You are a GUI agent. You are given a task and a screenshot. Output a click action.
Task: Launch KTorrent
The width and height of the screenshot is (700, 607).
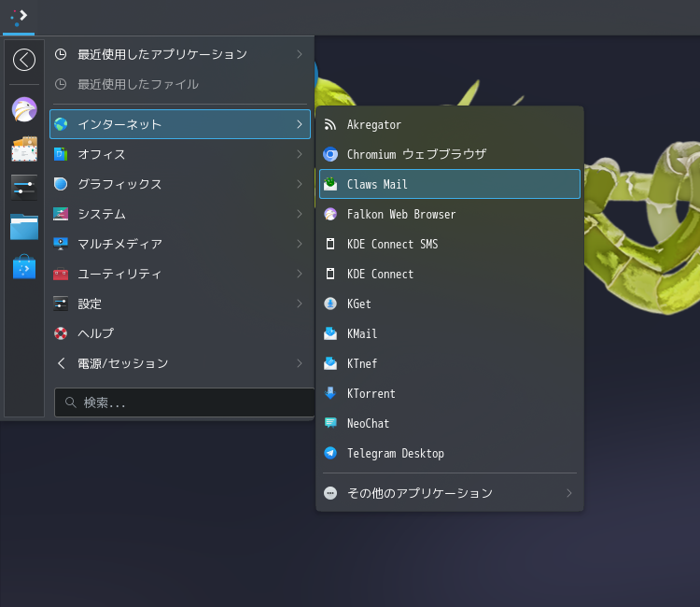pyautogui.click(x=450, y=393)
